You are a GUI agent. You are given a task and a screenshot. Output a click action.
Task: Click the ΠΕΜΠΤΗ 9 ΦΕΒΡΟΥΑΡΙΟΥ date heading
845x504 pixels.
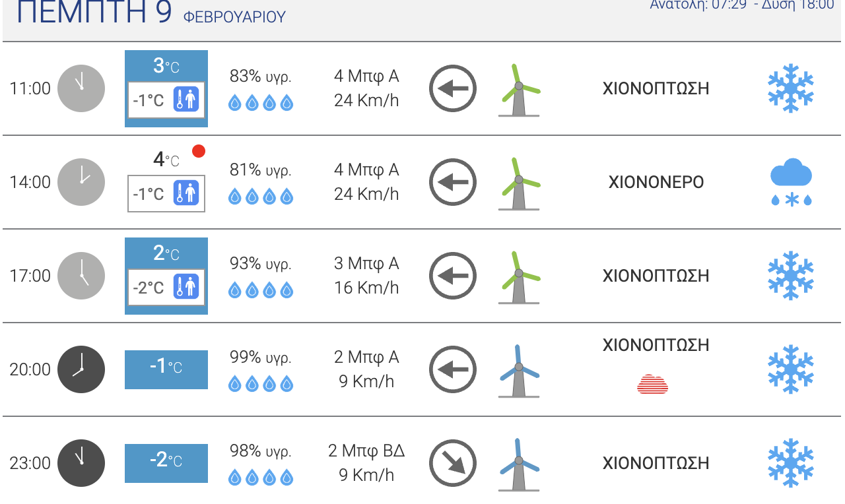click(x=151, y=14)
